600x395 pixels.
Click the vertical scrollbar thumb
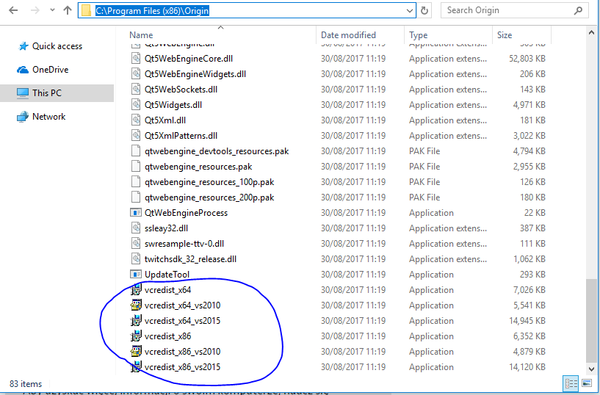tap(592, 320)
